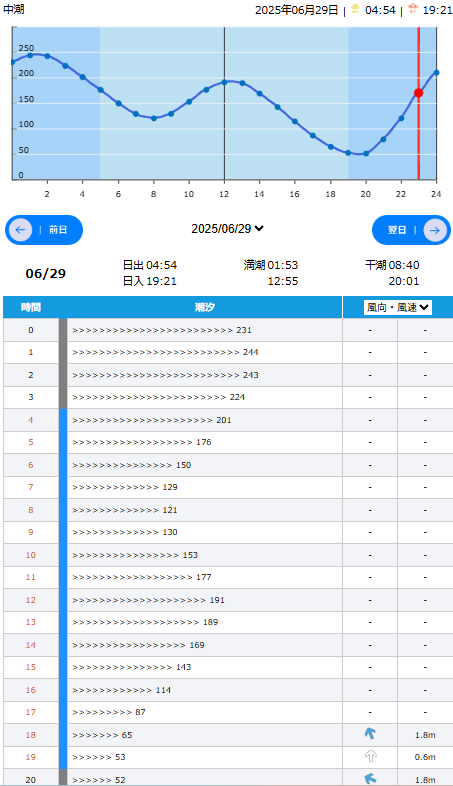The image size is (453, 786).
Task: Open the 2025/06/29 date dropdown
Action: tap(227, 229)
